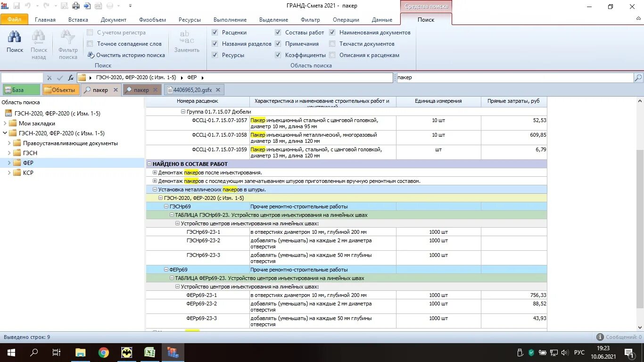Screen dimensions: 644x362
Task: Open Task View on the taskbar
Action: point(57,353)
